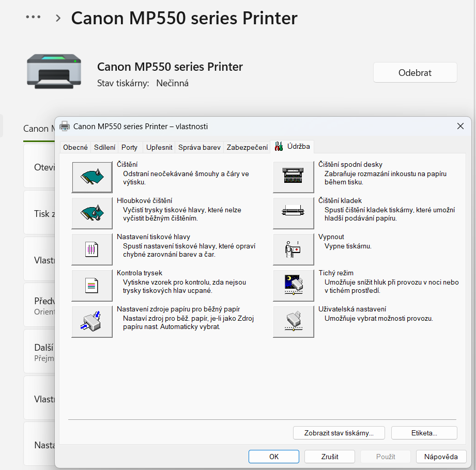Start Čištění spodní desky bottom plate cleaning
The width and height of the screenshot is (476, 470).
pyautogui.click(x=293, y=177)
